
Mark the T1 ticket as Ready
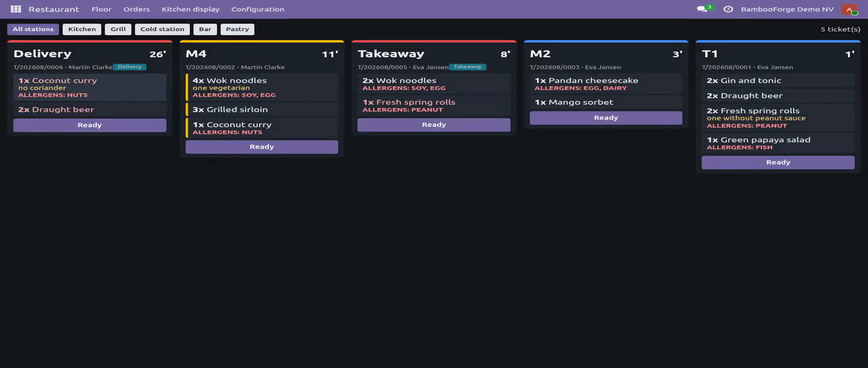click(778, 163)
